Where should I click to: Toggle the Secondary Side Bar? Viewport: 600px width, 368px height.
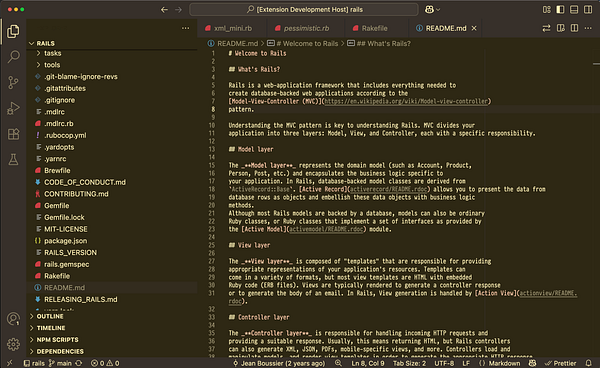588,10
